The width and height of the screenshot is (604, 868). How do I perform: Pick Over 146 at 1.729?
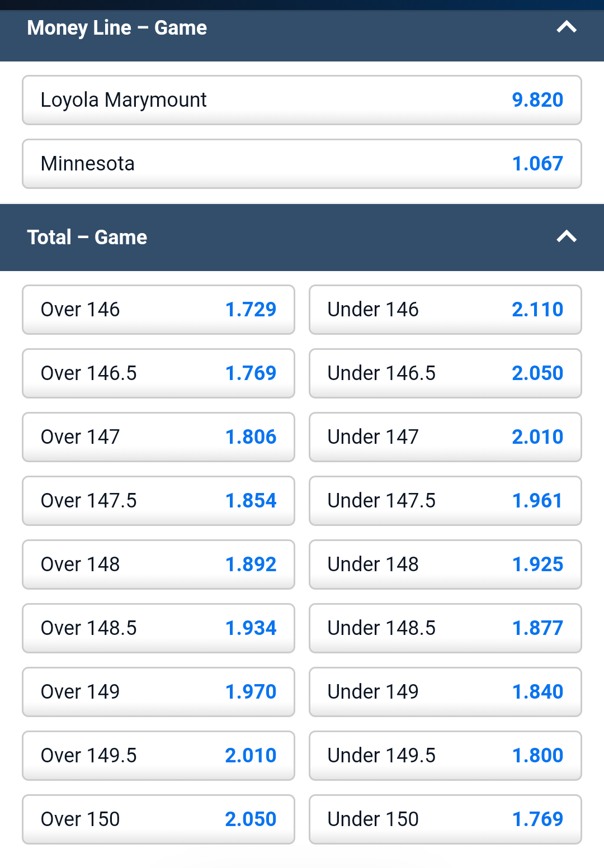pyautogui.click(x=158, y=310)
